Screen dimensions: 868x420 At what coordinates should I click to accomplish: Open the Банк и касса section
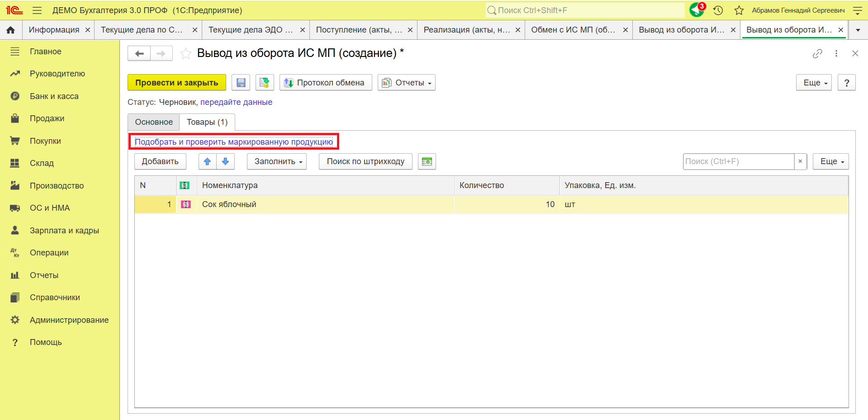60,96
